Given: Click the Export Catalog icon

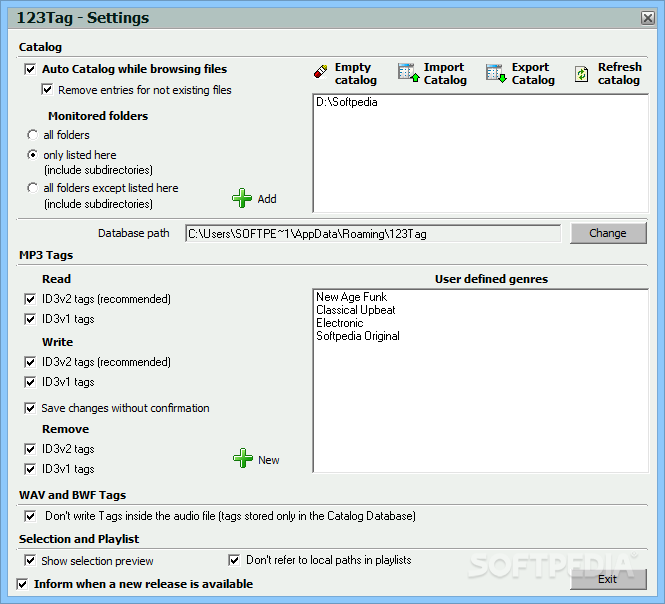Looking at the screenshot, I should tap(496, 73).
